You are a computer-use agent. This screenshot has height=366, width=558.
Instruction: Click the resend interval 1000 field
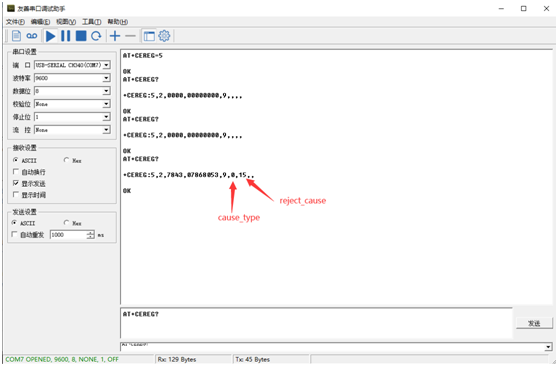pos(68,235)
